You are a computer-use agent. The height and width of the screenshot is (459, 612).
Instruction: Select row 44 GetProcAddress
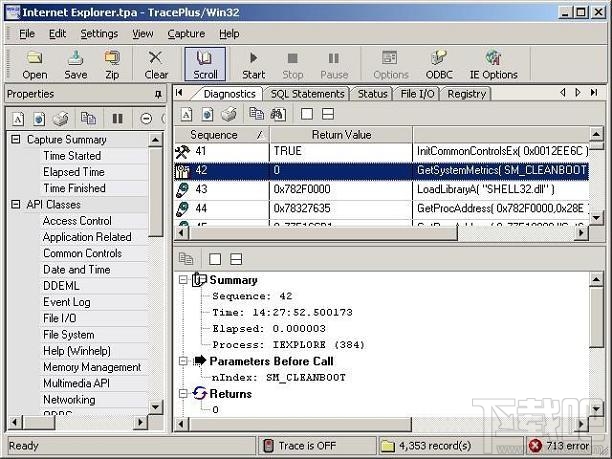click(x=381, y=208)
